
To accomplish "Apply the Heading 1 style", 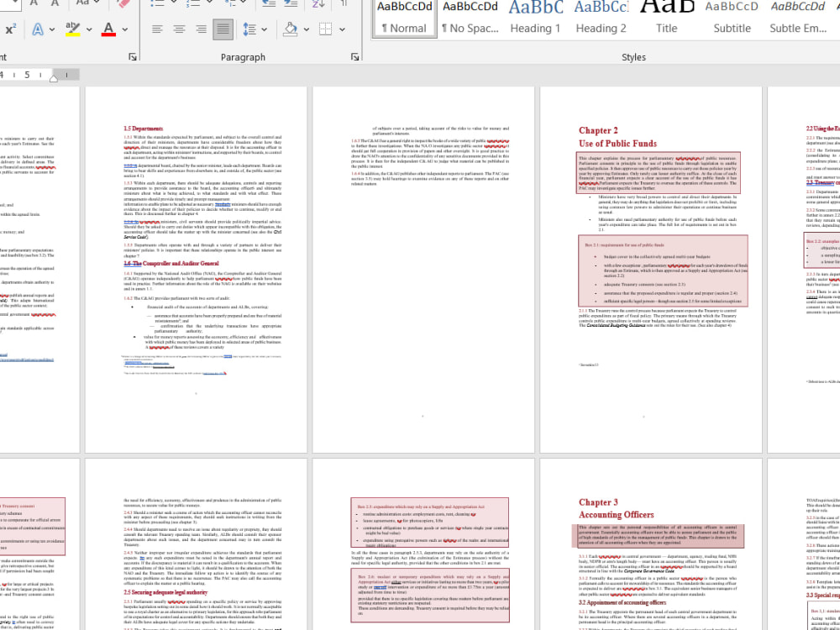I will click(x=535, y=18).
